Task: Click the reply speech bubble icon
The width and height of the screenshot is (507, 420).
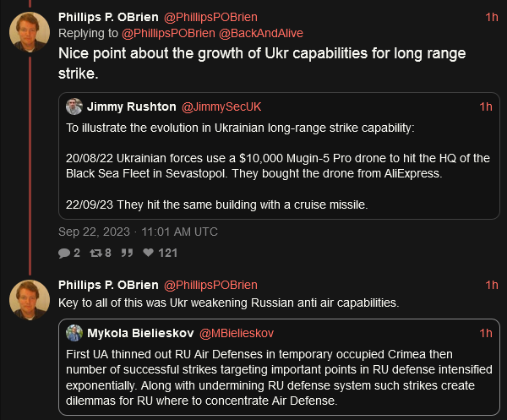Action: [64, 252]
